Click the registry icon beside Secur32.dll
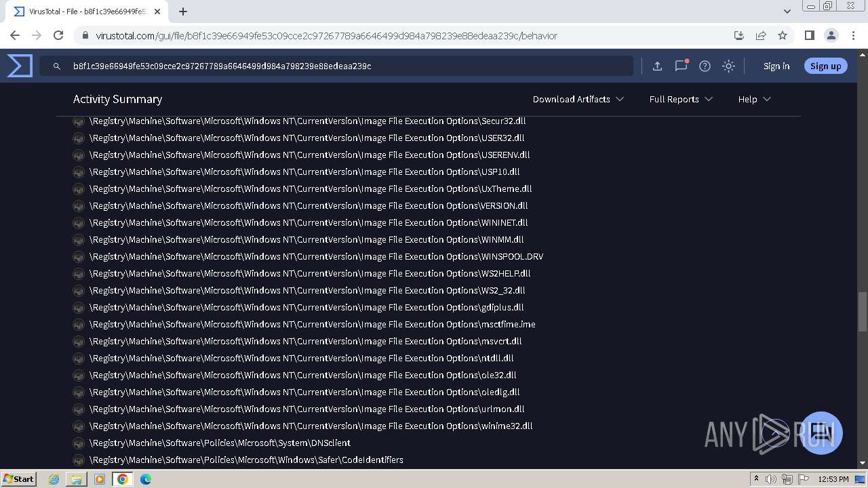Screen dimensions: 868x488 pyautogui.click(x=79, y=121)
